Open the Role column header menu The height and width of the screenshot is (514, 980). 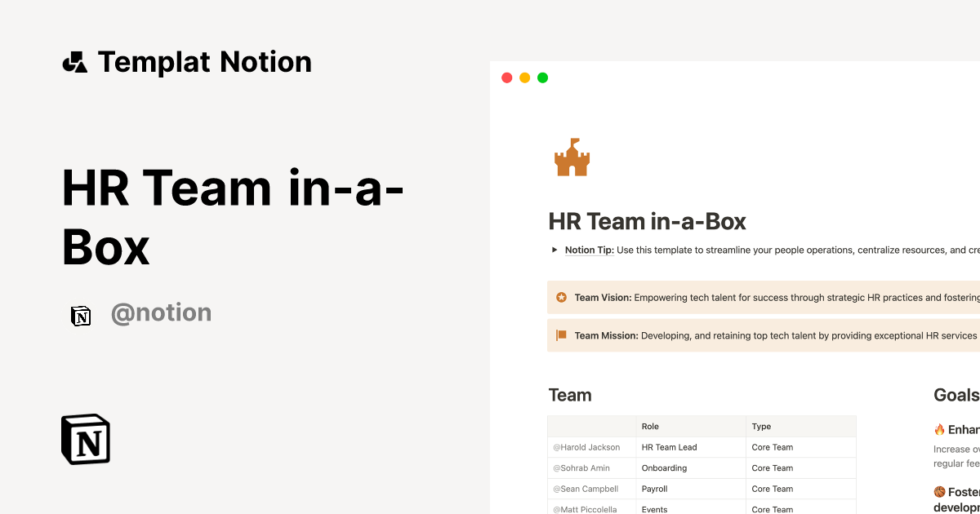(650, 426)
